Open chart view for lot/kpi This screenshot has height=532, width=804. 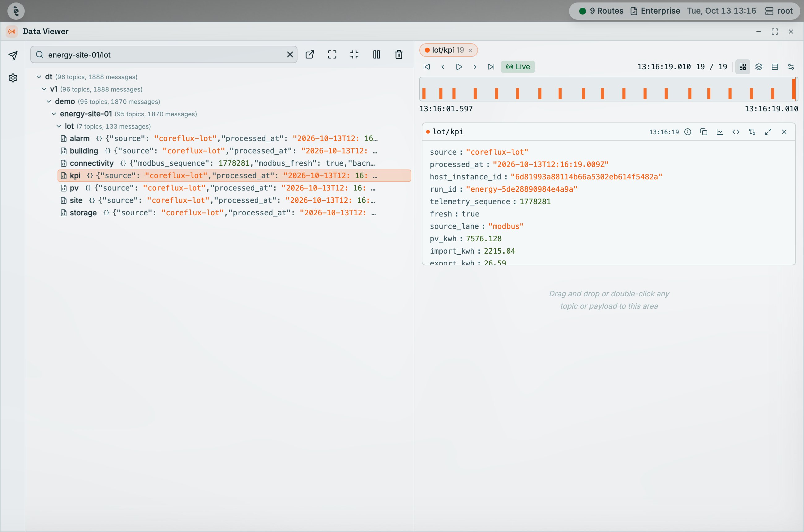pos(720,132)
